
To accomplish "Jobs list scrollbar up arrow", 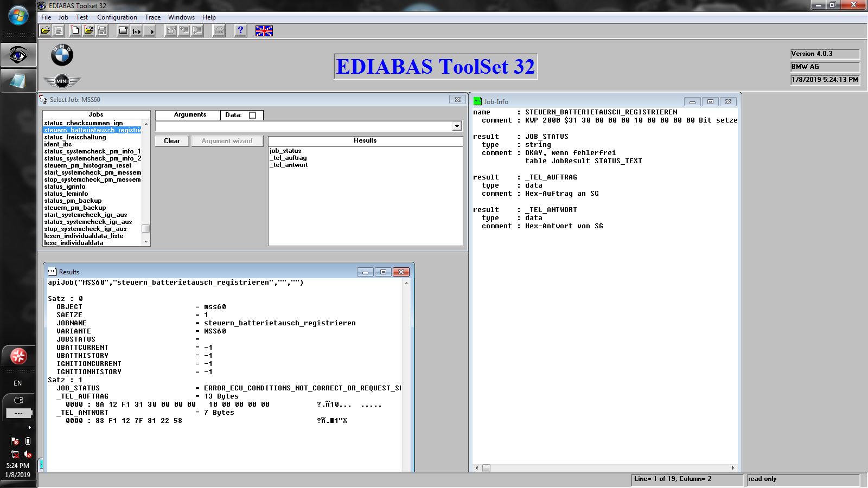I will (x=145, y=124).
